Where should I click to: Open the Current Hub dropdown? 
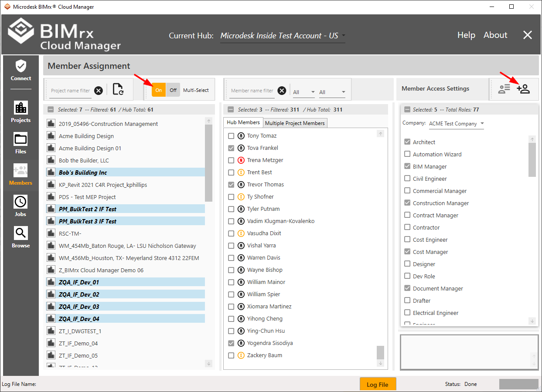click(283, 36)
